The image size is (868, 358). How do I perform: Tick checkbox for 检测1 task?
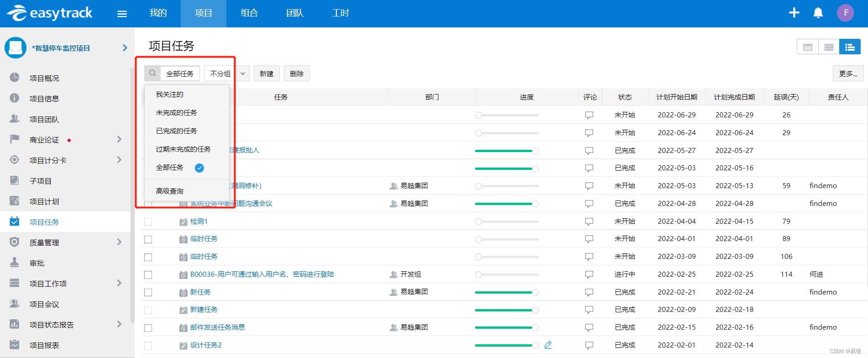(148, 221)
